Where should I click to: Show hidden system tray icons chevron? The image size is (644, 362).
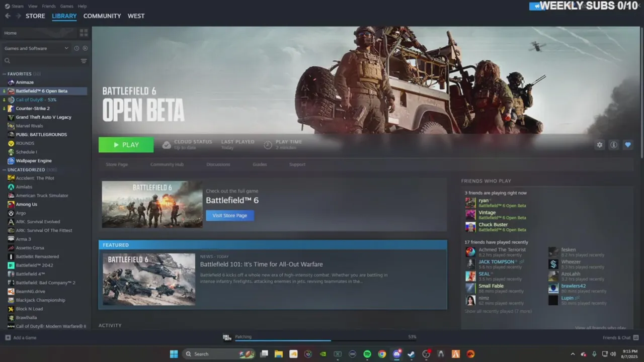[573, 354]
